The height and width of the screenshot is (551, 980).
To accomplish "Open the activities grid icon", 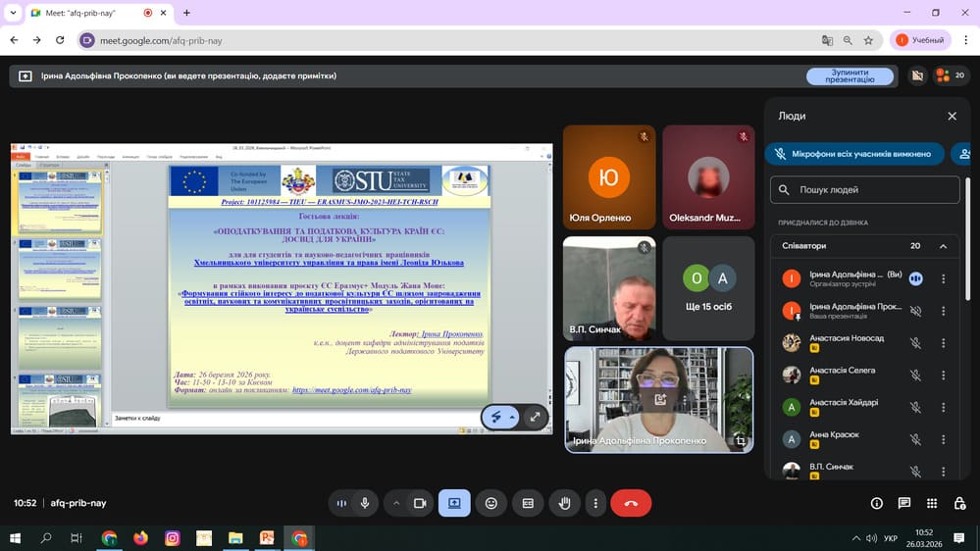I will (932, 503).
